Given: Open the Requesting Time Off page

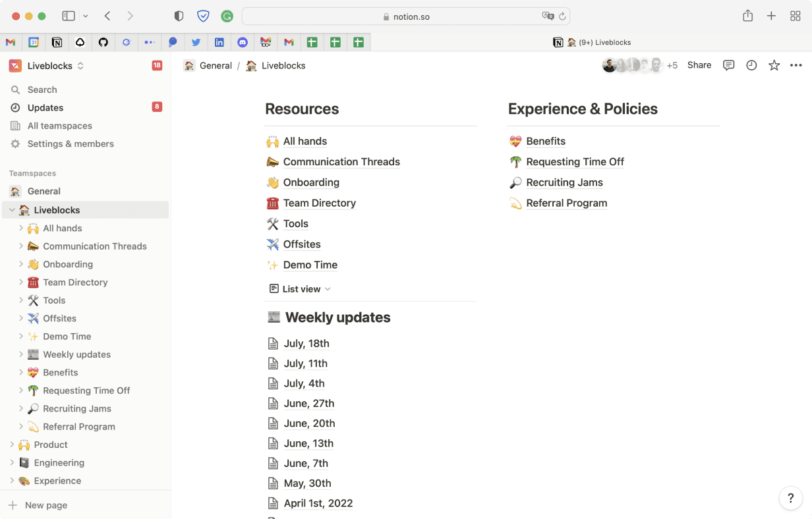Looking at the screenshot, I should 575,161.
